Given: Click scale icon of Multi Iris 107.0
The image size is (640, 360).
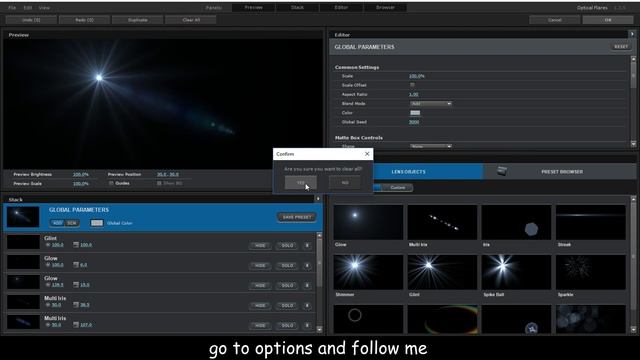Looking at the screenshot, I should click(76, 325).
